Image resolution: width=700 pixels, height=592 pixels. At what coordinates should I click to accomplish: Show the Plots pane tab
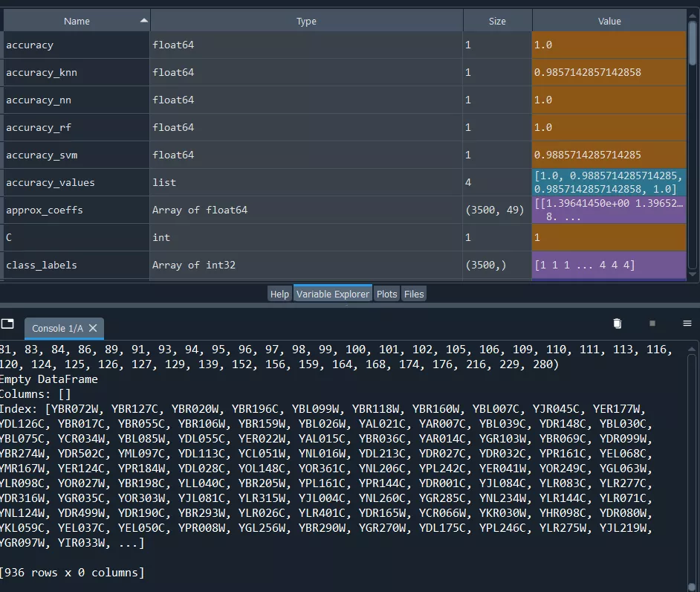coord(386,294)
